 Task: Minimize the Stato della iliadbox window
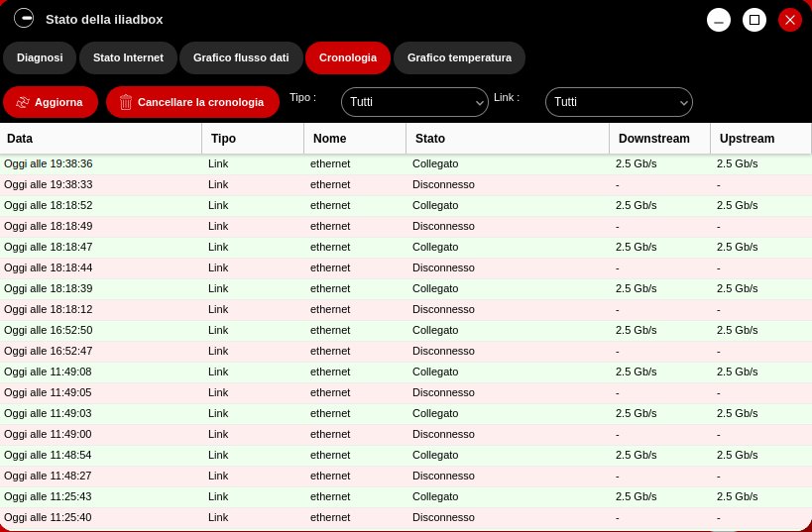point(718,20)
